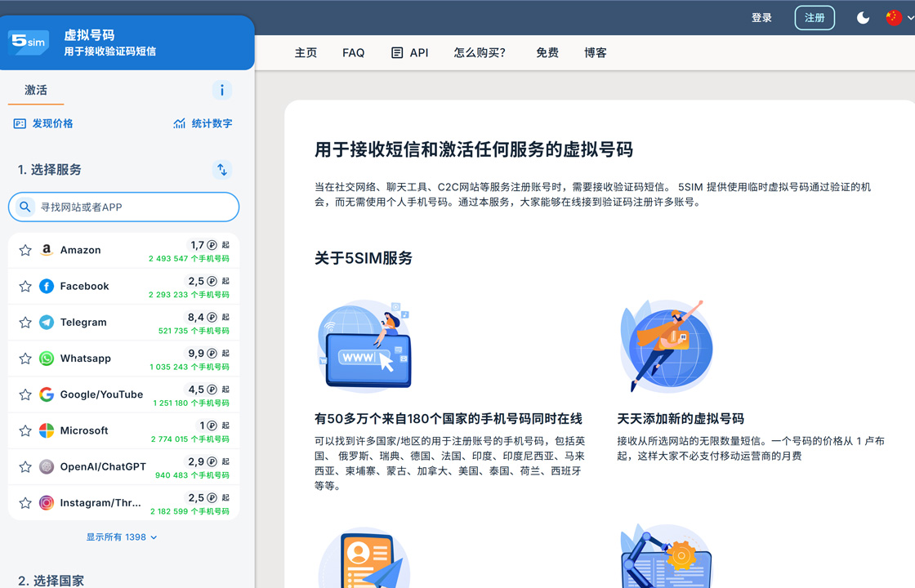This screenshot has width=915, height=588.
Task: Open the 免费 menu item
Action: click(x=547, y=53)
